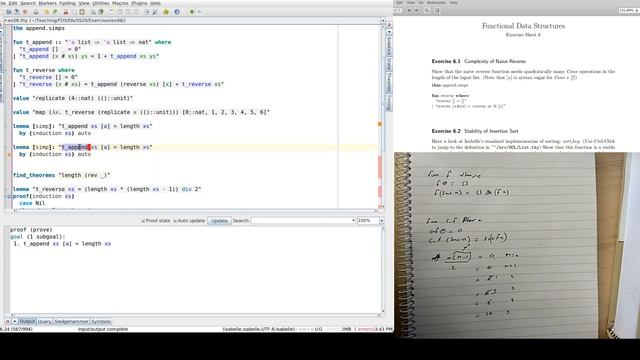Switch to the Output tab

click(27, 322)
